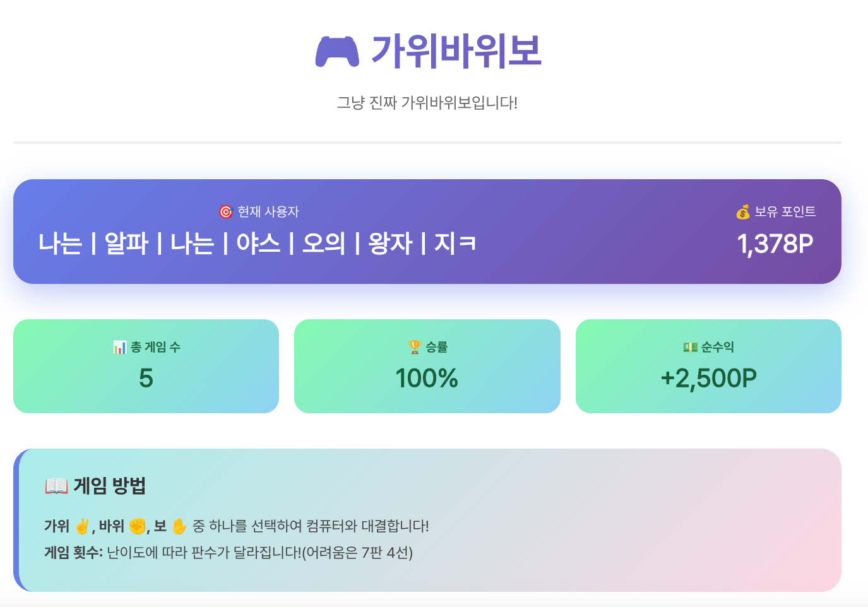Click the gamepad icon beside the title

click(x=337, y=52)
